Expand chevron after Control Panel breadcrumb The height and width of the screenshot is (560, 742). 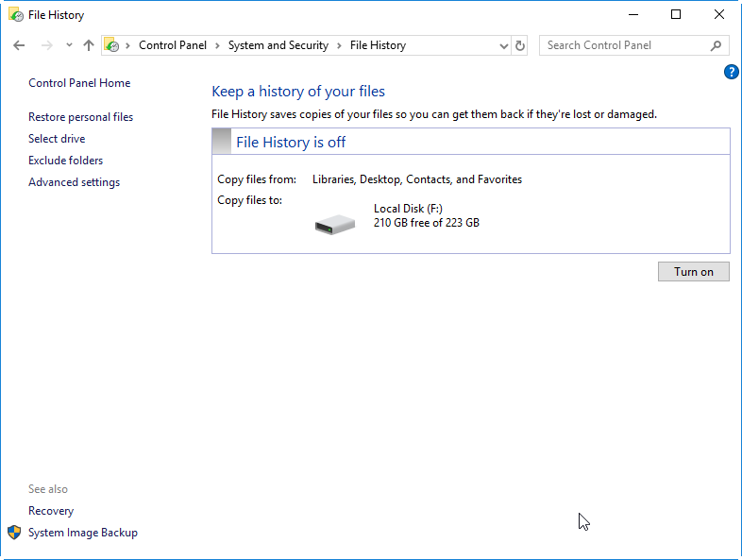(x=217, y=45)
